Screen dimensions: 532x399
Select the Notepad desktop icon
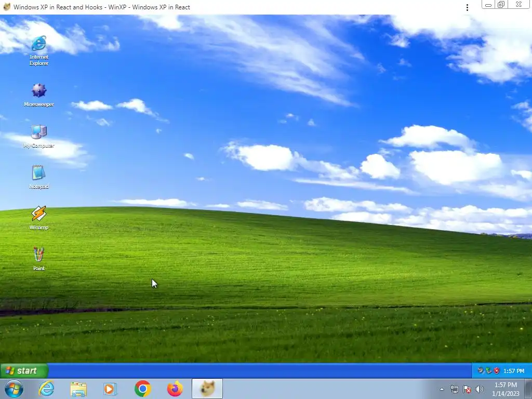tap(38, 177)
